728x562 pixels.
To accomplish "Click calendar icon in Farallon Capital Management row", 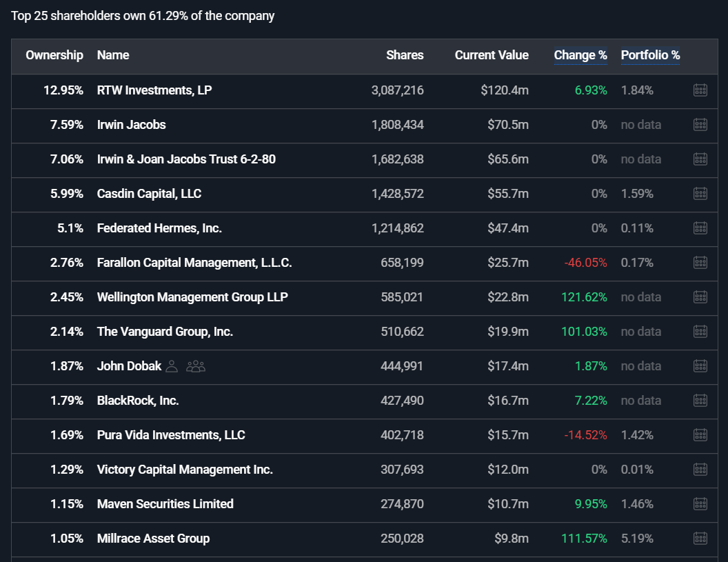I will [x=700, y=263].
